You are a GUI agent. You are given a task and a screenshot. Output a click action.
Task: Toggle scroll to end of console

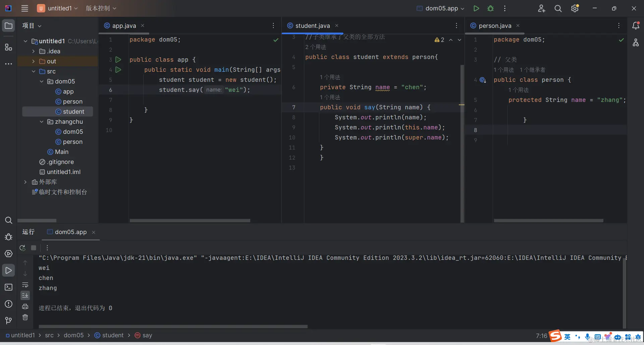pos(25,295)
